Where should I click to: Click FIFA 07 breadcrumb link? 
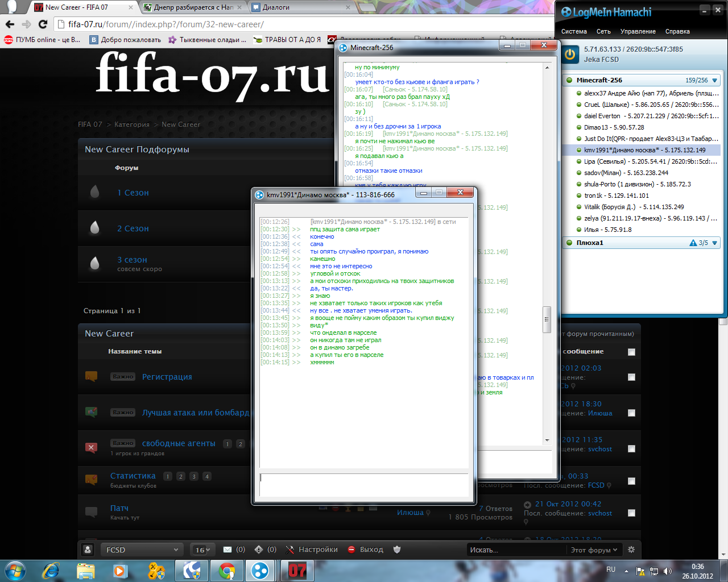click(90, 124)
